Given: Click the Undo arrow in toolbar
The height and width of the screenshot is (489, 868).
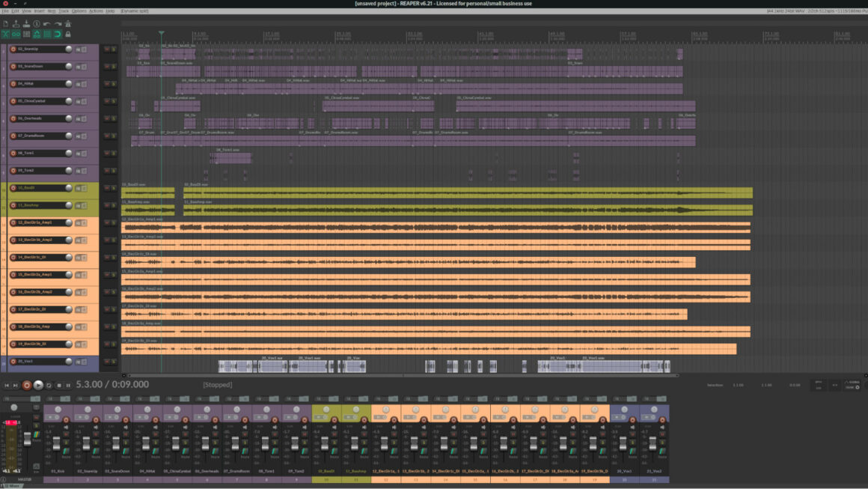Looking at the screenshot, I should [47, 24].
